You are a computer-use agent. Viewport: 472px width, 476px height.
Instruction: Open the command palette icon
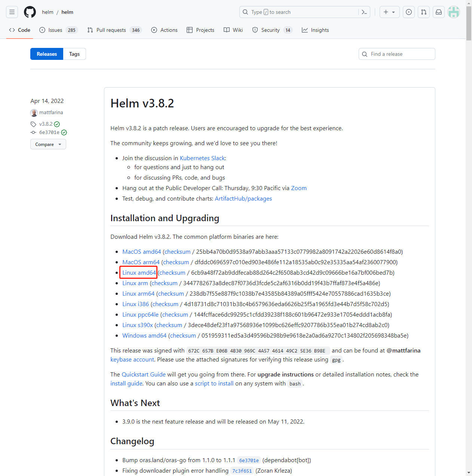[x=364, y=12]
